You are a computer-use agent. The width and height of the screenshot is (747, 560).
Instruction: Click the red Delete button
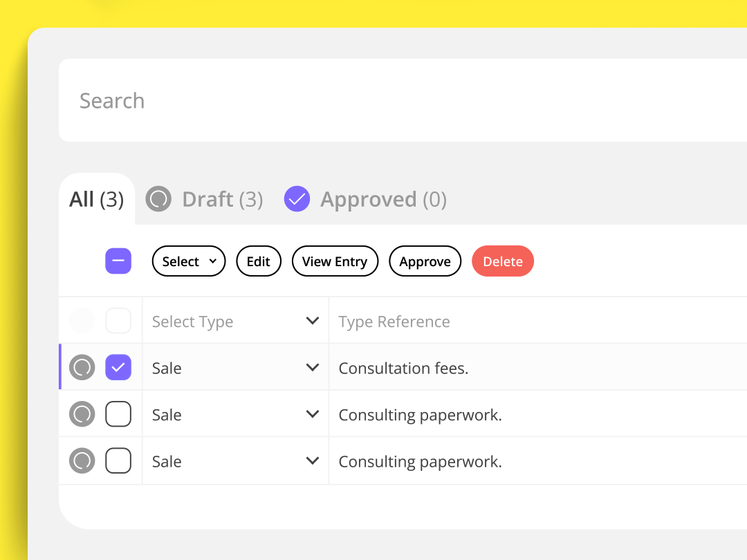tap(503, 261)
